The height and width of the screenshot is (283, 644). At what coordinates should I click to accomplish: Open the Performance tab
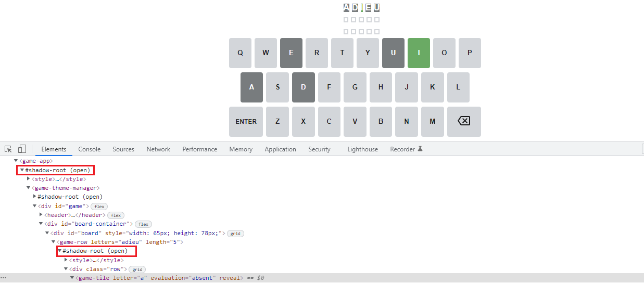200,149
